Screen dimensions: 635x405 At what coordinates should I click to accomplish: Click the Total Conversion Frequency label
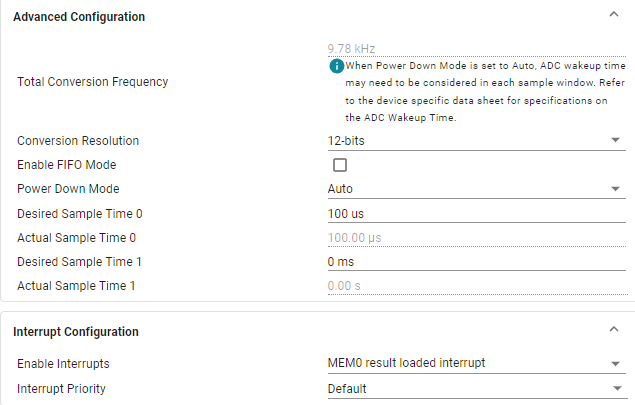[93, 82]
